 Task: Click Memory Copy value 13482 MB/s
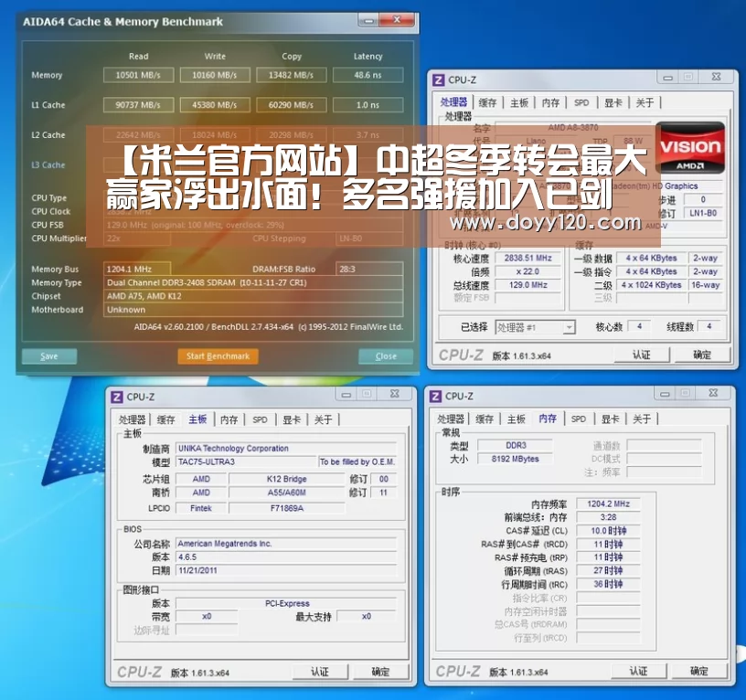coord(291,75)
